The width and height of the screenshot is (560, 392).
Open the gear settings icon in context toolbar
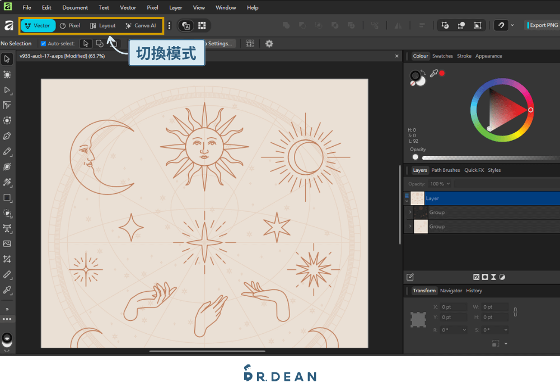click(269, 44)
